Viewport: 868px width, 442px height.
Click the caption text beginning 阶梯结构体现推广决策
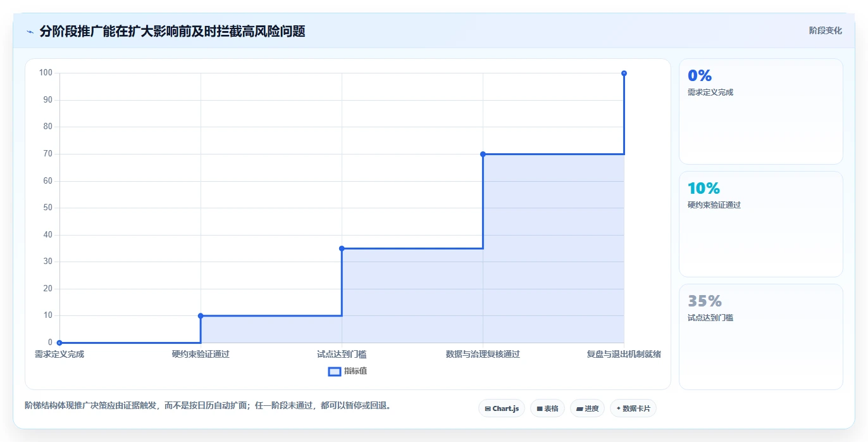pos(208,405)
